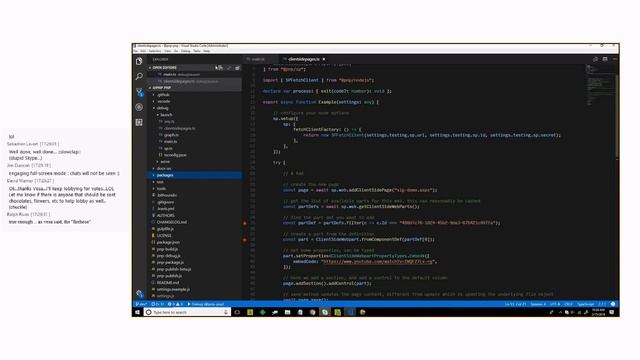
Task: Toggle the lower breakpoint dot in the editor gutter
Action: pos(245,240)
